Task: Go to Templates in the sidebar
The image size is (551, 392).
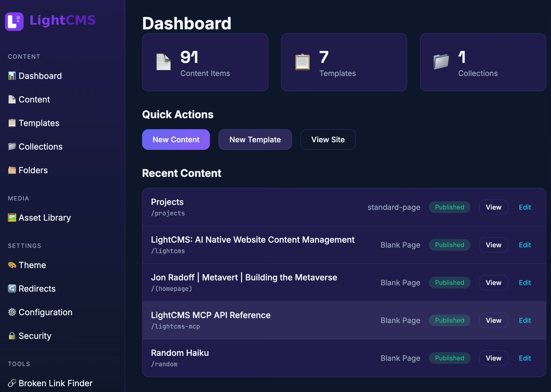Action: click(39, 123)
